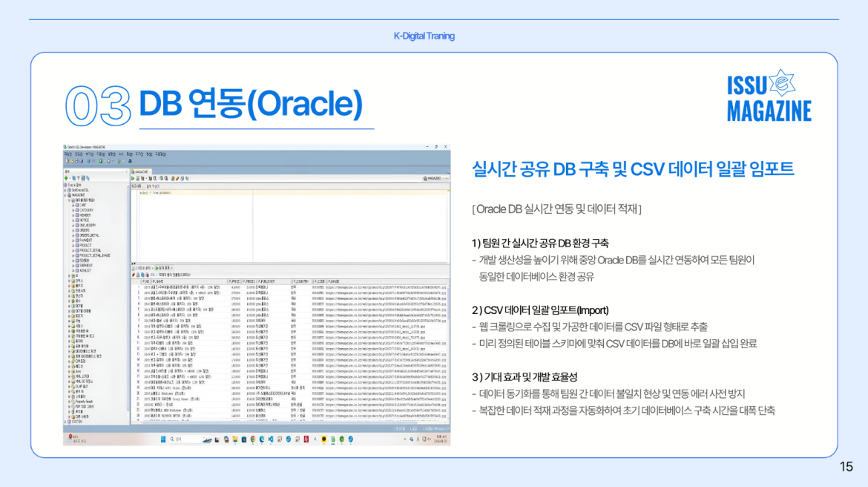Click the '3) 기대 효과 및 개발 효율성' heading
Viewport: 868px width, 487px height.
coord(525,377)
